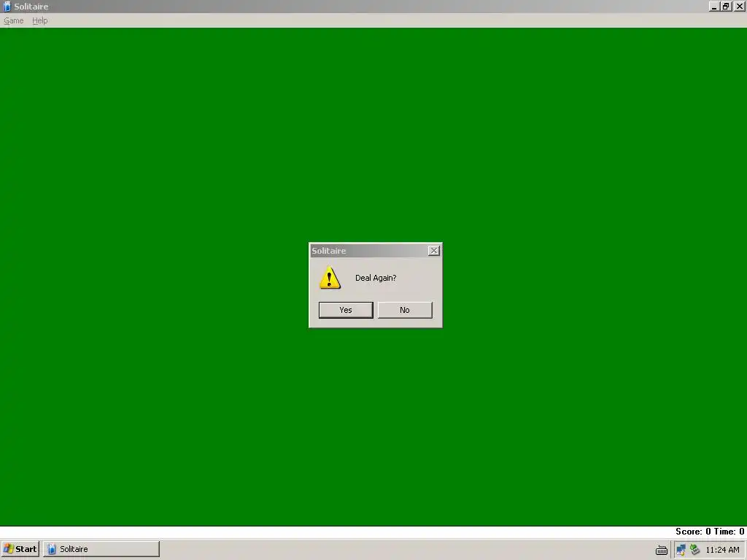Click the Solitaire window title icon
Viewport: 747px width, 560px height.
(7, 6)
